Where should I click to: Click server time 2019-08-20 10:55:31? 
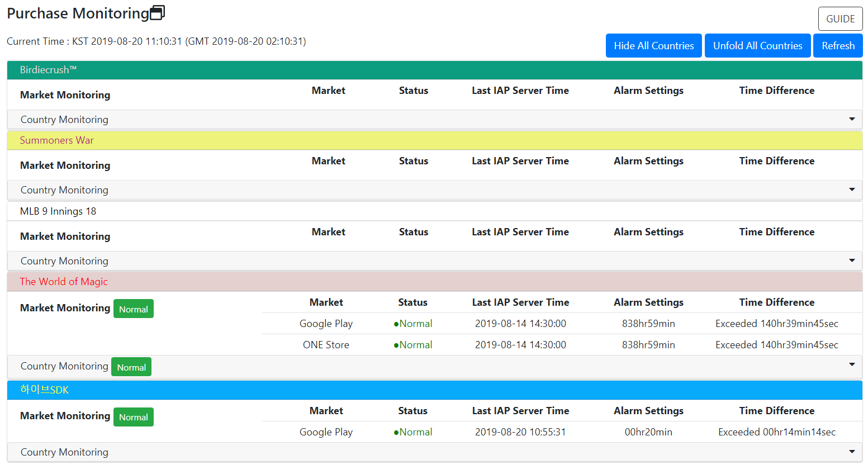(x=520, y=432)
